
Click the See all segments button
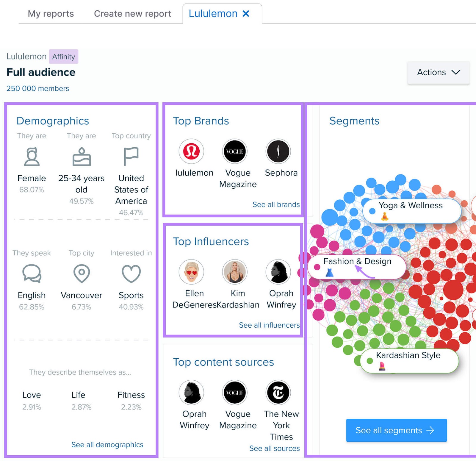click(x=396, y=430)
